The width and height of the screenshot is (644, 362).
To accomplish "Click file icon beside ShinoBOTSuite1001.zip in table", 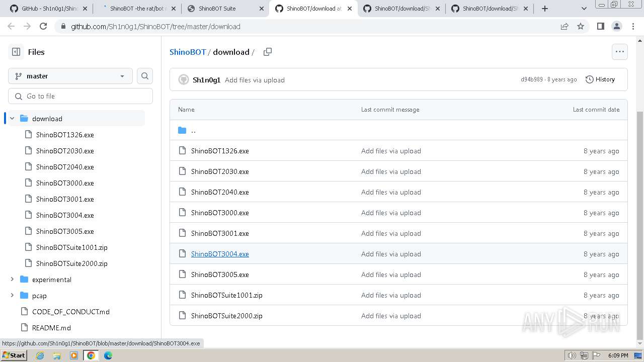I will tap(182, 295).
